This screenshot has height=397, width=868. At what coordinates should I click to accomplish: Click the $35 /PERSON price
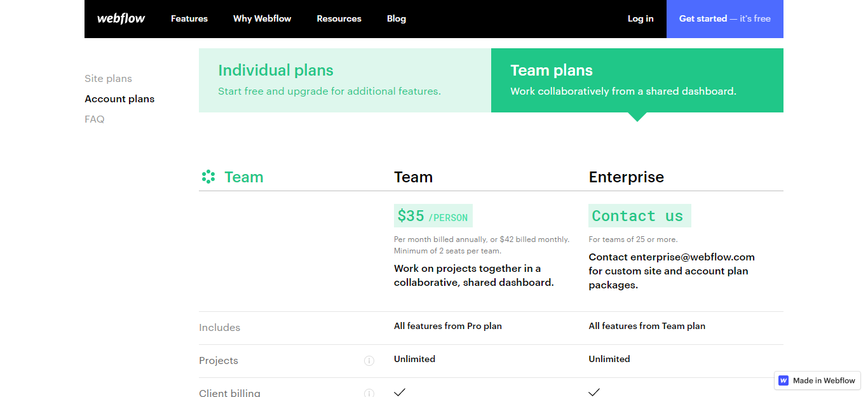pos(433,216)
